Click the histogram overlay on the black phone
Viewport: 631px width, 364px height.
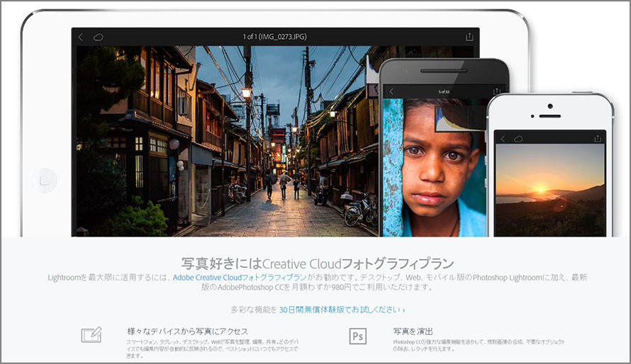coord(459,119)
